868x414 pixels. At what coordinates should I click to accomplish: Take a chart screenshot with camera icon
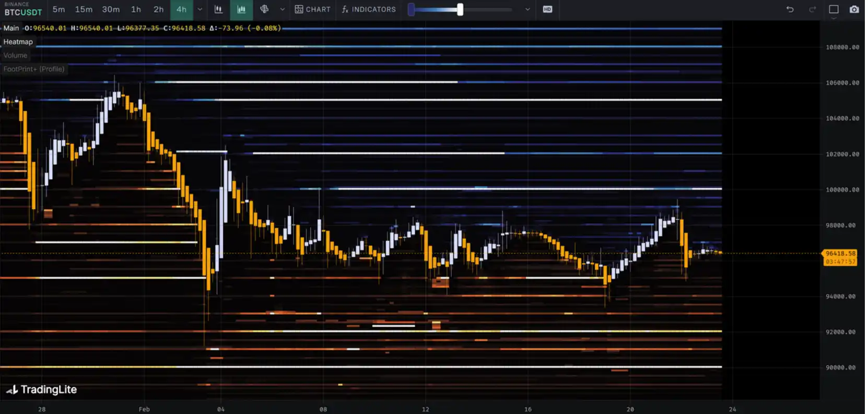(x=854, y=9)
